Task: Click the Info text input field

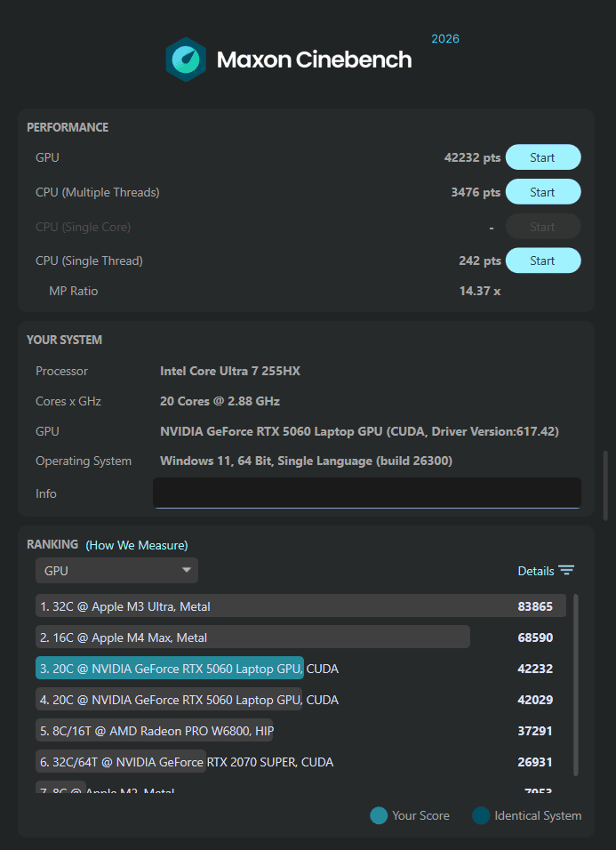Action: point(367,493)
